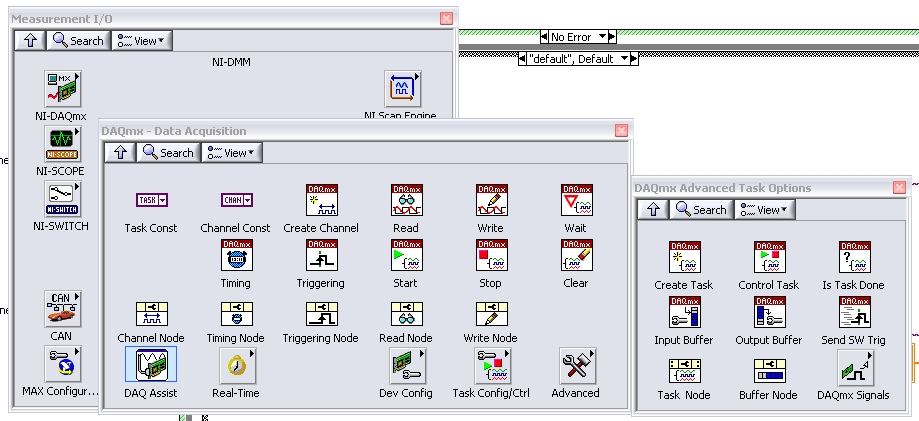Click Search in Measurement I/O palette
This screenshot has height=421, width=919.
coord(79,40)
